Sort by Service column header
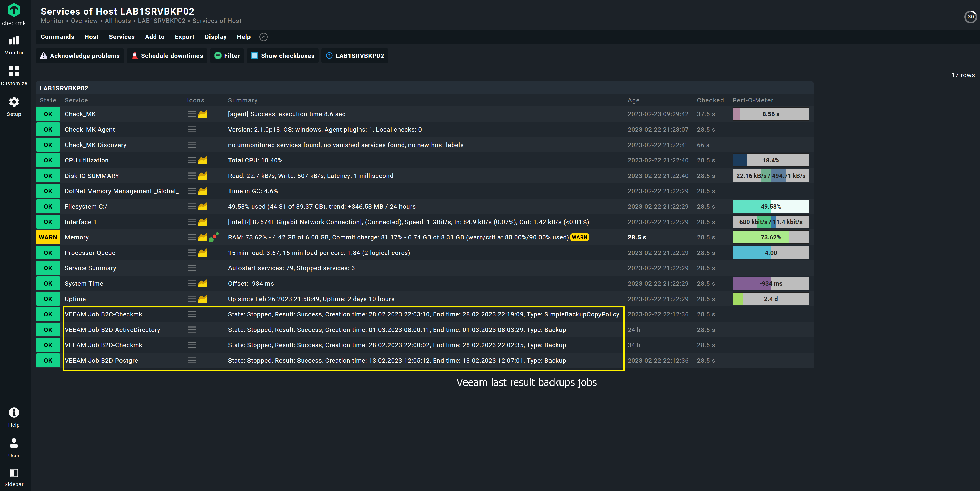The height and width of the screenshot is (491, 980). 76,101
